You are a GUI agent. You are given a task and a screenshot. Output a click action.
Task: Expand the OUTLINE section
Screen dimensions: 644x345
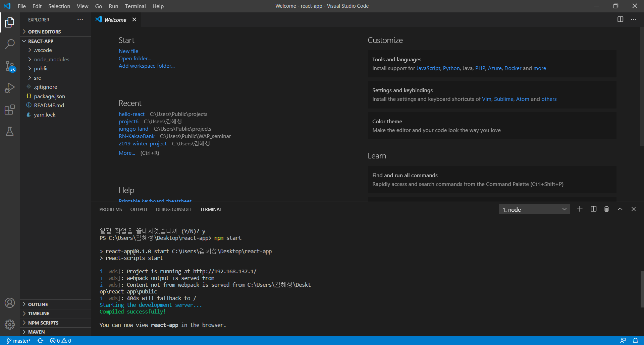(55, 304)
